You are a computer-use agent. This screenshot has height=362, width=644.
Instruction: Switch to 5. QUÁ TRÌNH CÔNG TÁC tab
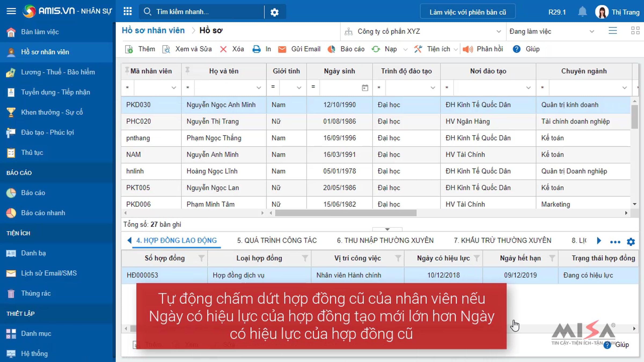(277, 240)
